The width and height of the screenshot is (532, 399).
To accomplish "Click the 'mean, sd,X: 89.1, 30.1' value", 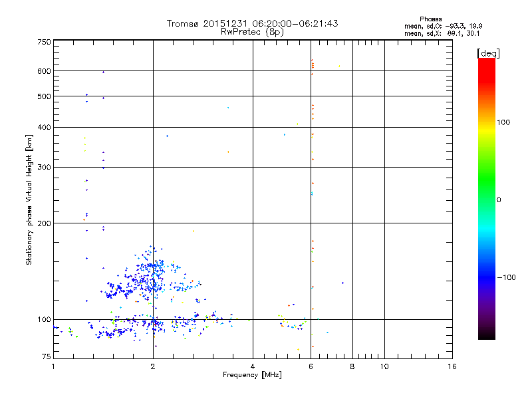I will (442, 33).
